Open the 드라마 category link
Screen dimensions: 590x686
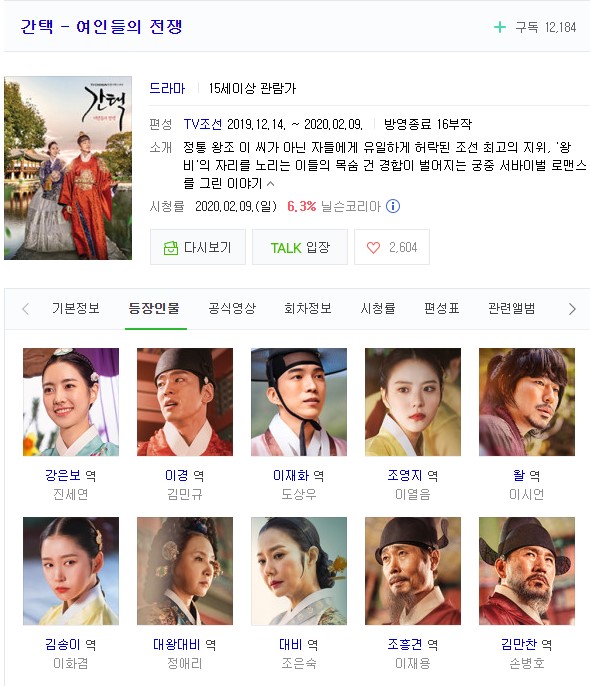(168, 88)
